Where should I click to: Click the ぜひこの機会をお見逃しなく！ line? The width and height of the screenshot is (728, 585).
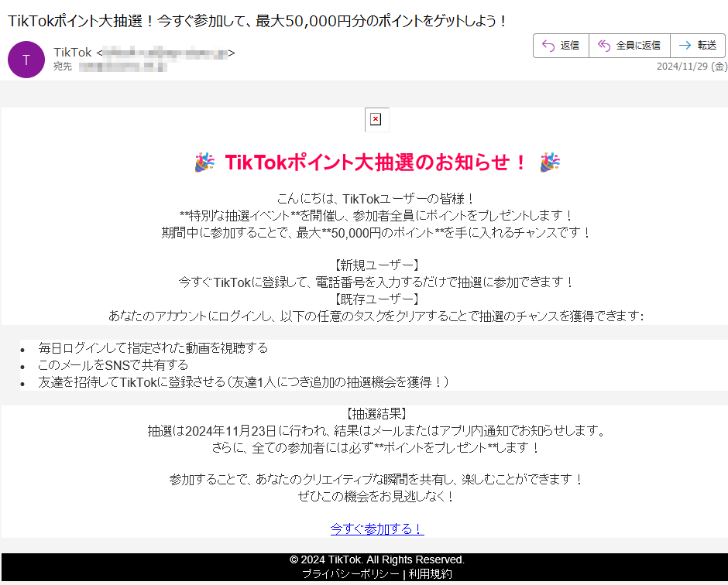coord(376,496)
